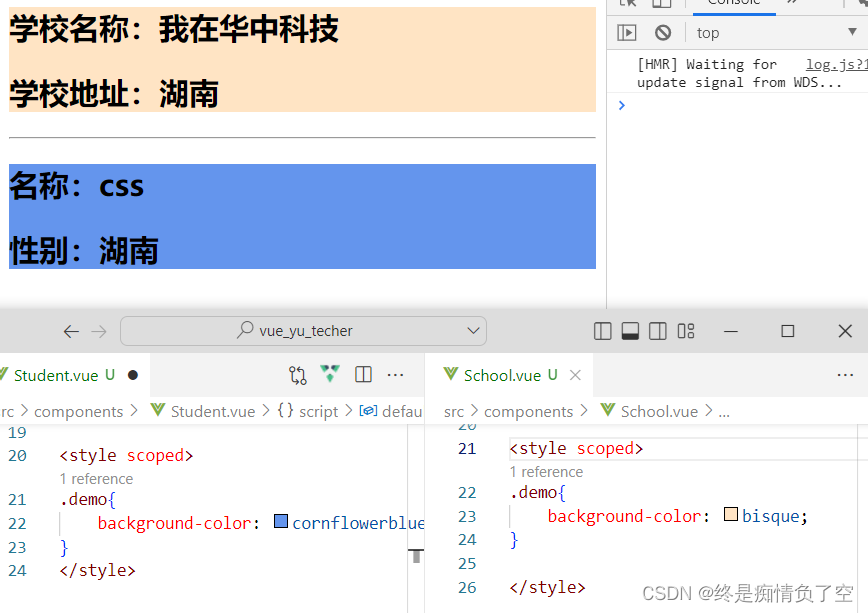Click the components breadcrumb item
868x613 pixels.
tap(82, 410)
